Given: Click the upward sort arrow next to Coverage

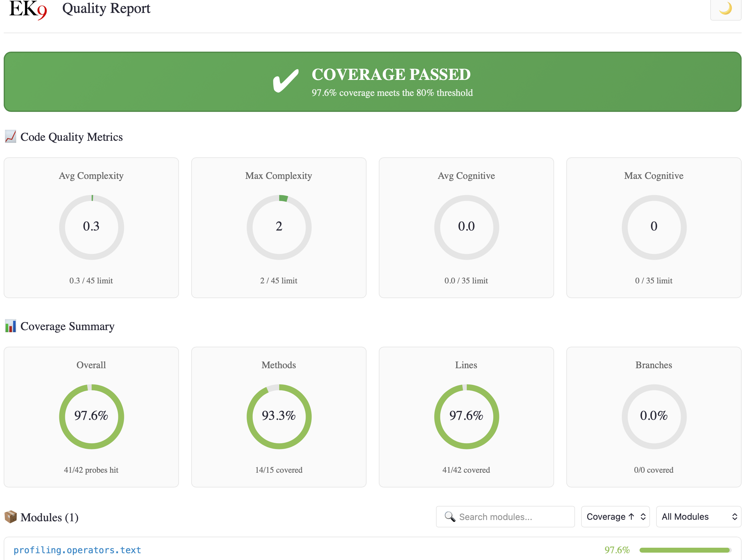Looking at the screenshot, I should click(632, 516).
